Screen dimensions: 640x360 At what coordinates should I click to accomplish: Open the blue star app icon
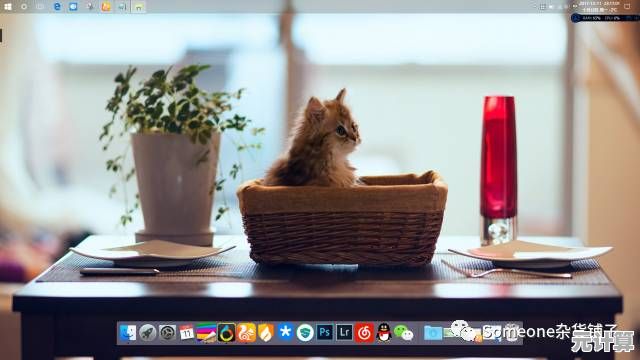tap(285, 332)
